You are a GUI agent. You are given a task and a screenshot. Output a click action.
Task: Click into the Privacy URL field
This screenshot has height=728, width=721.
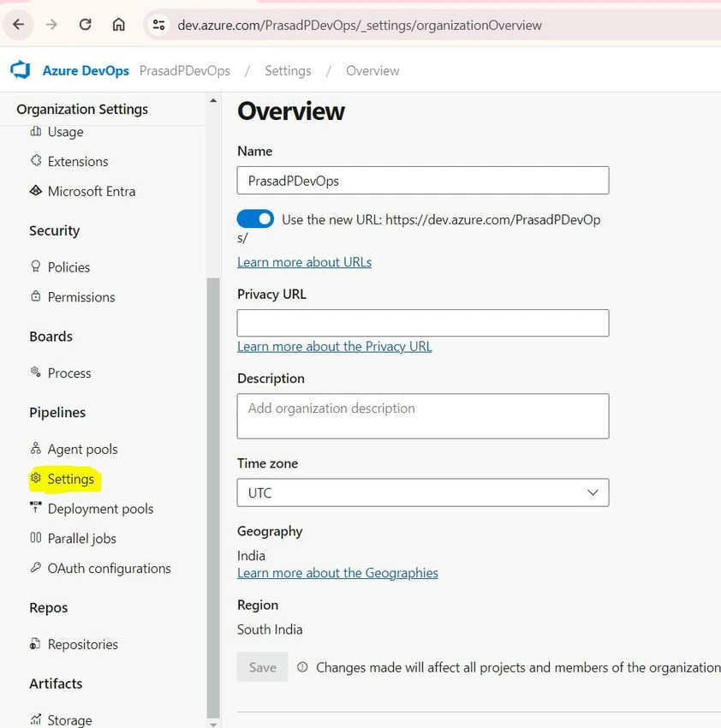(x=423, y=323)
